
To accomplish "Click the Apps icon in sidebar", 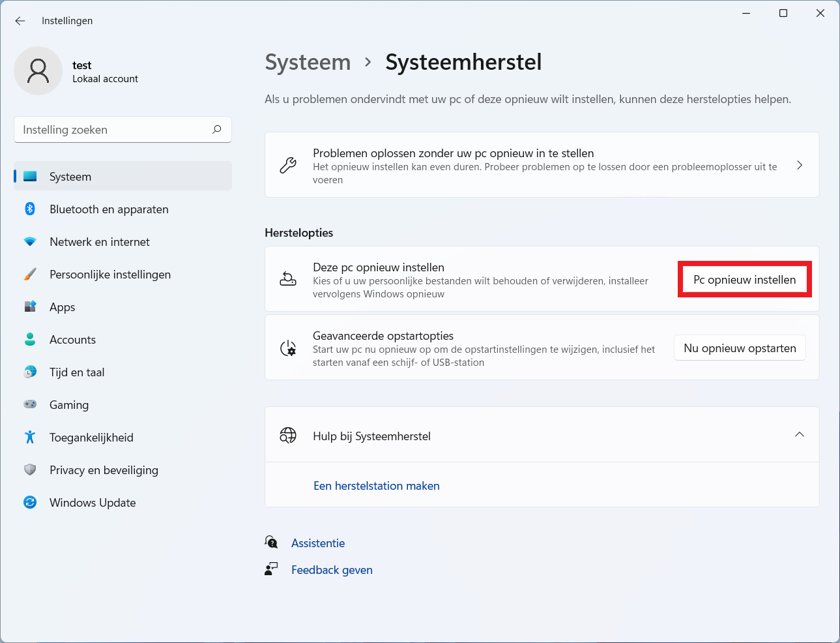I will [30, 307].
